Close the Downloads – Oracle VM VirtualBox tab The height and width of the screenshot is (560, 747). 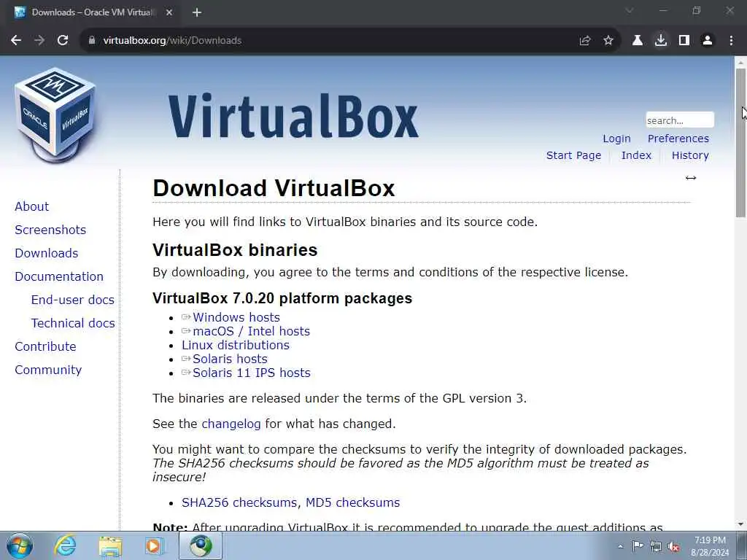point(169,12)
